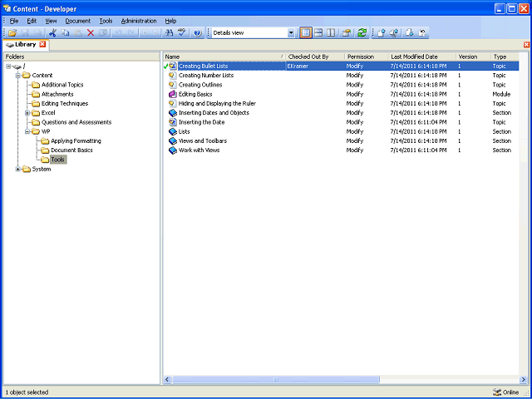Open Help with the question mark icon

click(x=198, y=33)
